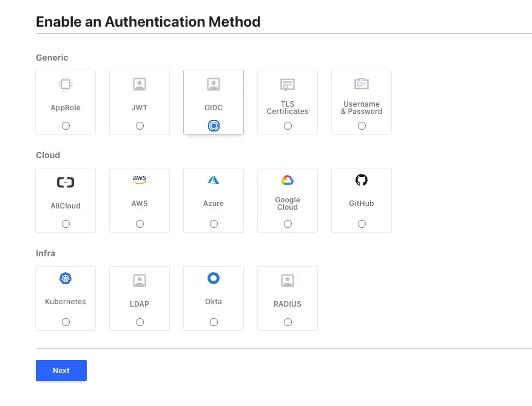The image size is (532, 406).
Task: Click the AWS logo icon
Action: point(140,180)
